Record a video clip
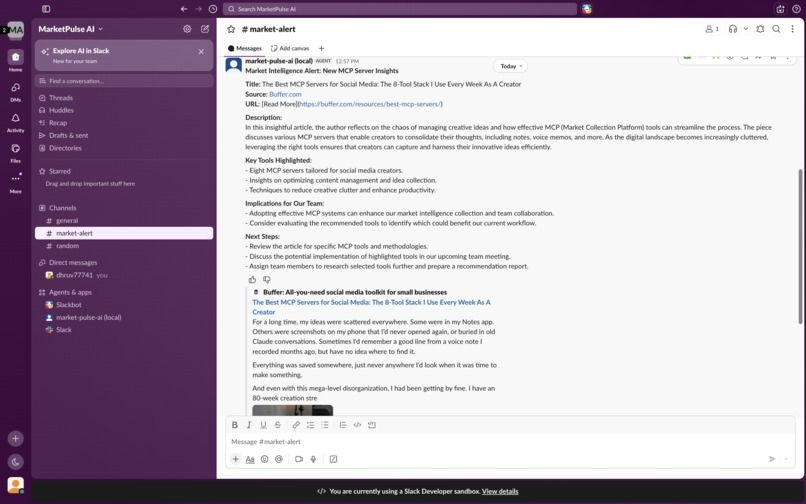The height and width of the screenshot is (504, 806). click(x=299, y=459)
